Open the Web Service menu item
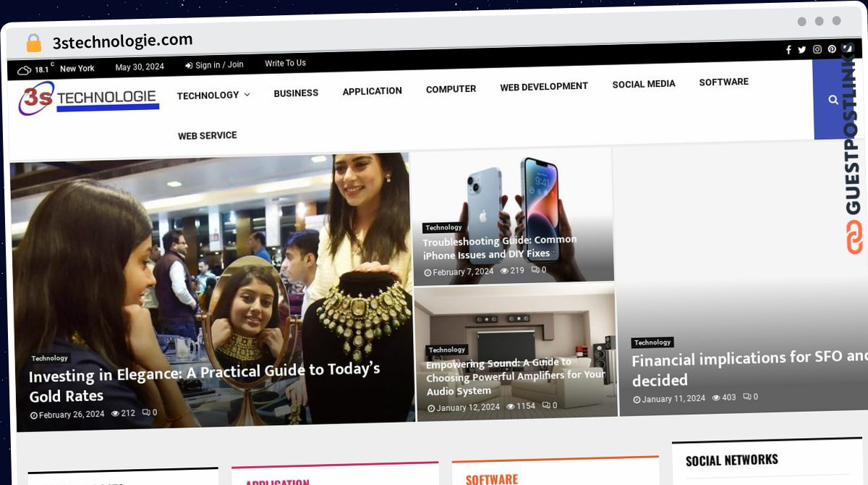This screenshot has height=485, width=868. [208, 135]
